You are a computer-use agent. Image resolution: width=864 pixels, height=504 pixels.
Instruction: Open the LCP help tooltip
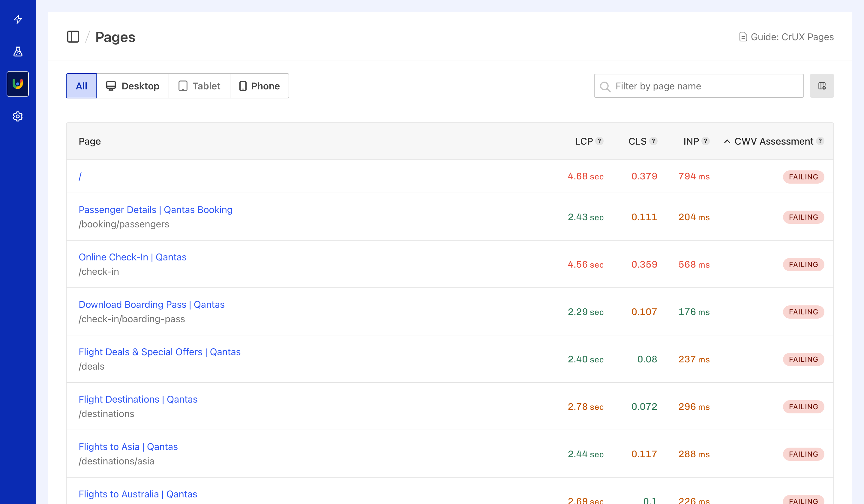[x=599, y=141]
